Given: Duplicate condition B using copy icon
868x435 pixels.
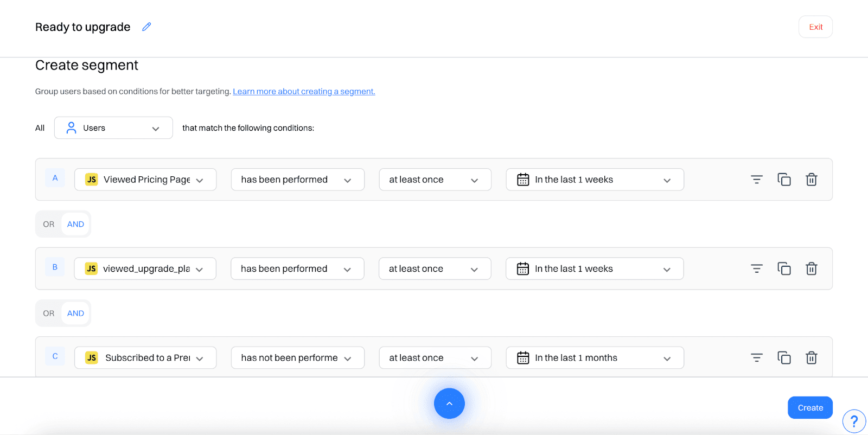Looking at the screenshot, I should (784, 268).
